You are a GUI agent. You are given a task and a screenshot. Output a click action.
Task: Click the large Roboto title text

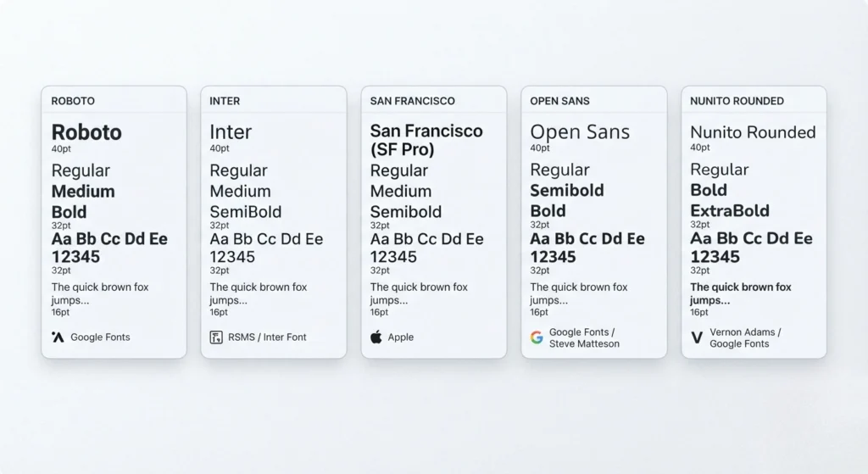coord(86,132)
